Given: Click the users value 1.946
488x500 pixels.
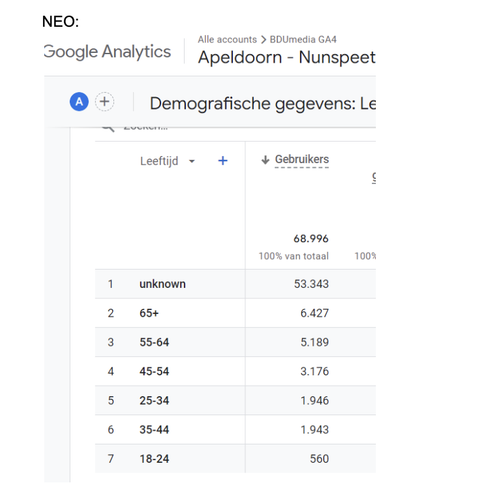Looking at the screenshot, I should (314, 400).
